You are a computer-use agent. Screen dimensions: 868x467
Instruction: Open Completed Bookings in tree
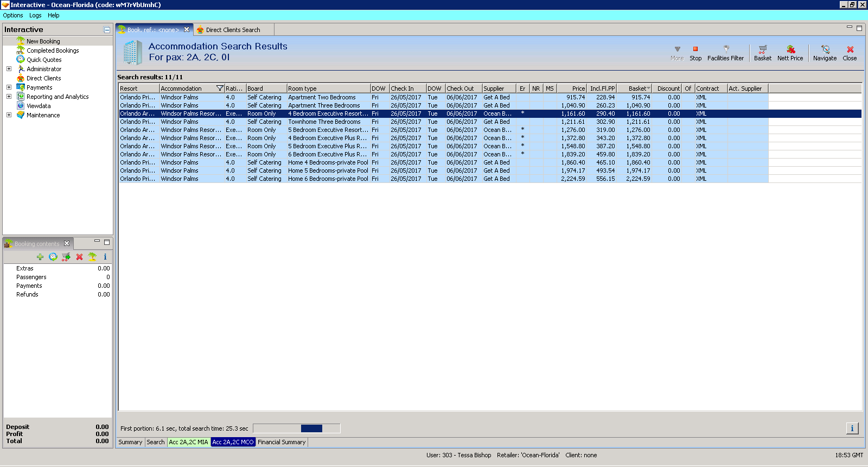(x=53, y=51)
